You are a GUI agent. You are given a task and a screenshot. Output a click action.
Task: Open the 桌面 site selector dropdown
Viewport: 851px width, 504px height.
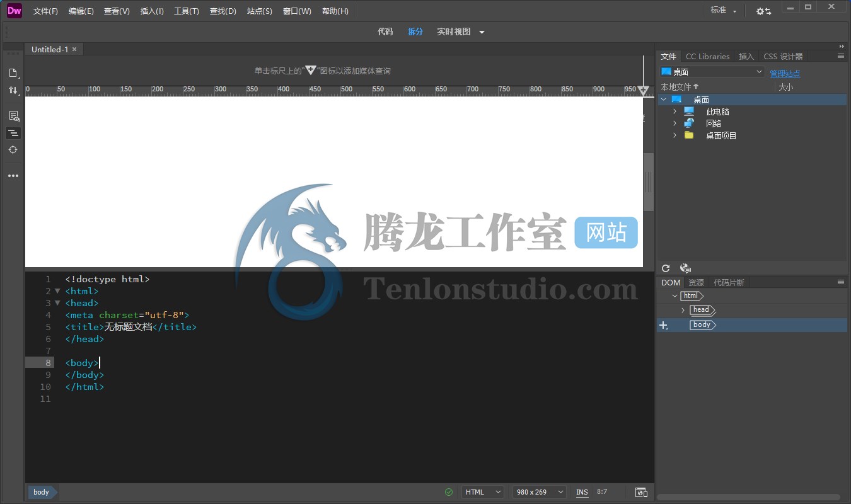coord(712,72)
